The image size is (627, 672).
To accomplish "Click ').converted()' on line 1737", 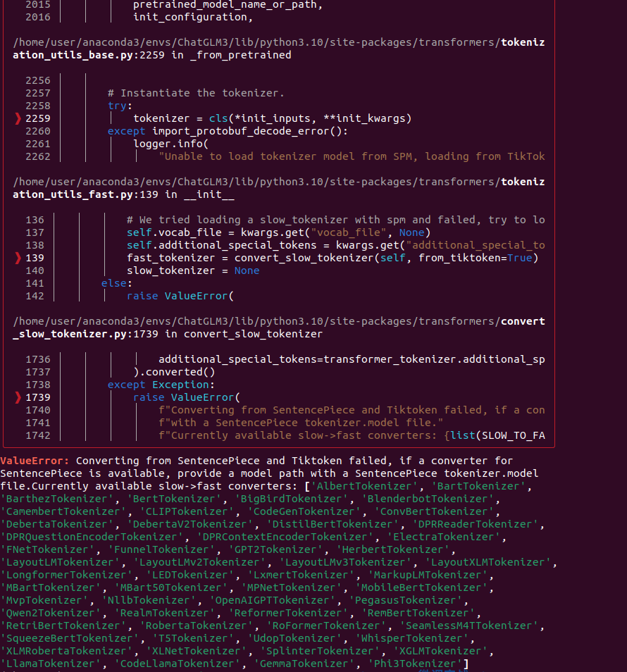I will [174, 372].
